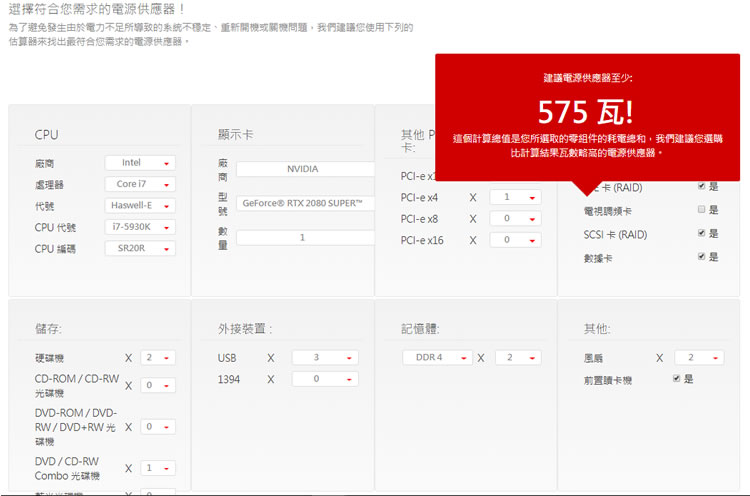
Task: Expand the 處理器 dropdown showing Core i7
Action: point(140,184)
